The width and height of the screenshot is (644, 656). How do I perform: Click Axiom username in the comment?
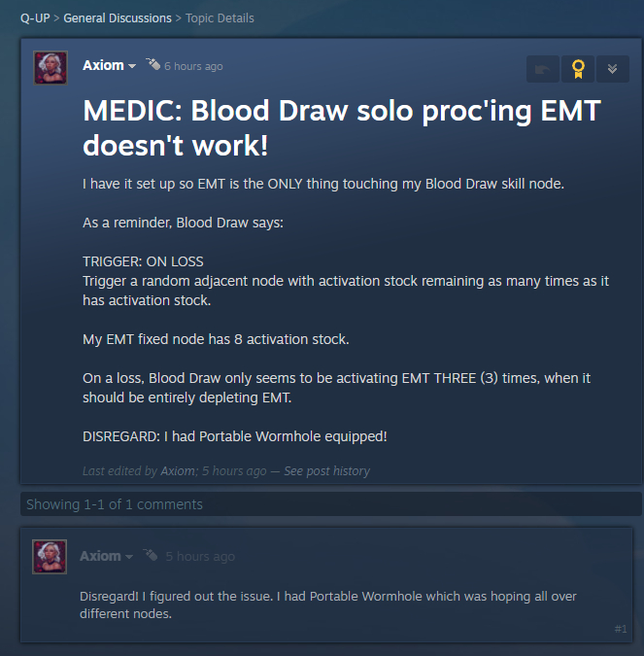coord(100,556)
